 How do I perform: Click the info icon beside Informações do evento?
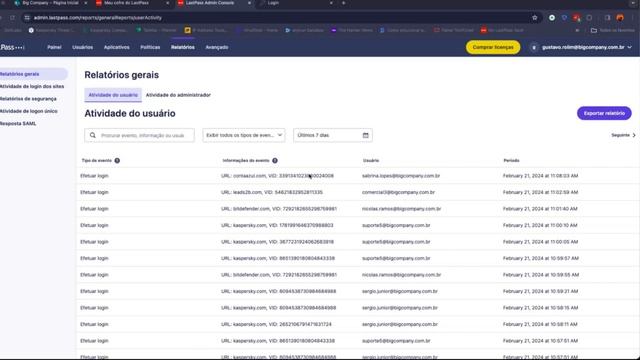pyautogui.click(x=275, y=160)
